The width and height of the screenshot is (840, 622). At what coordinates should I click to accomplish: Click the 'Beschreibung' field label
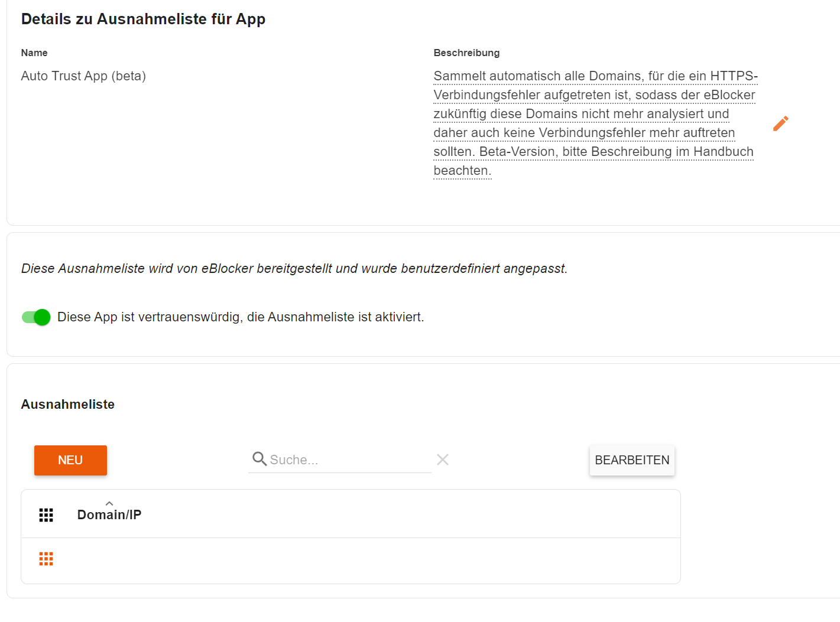pos(466,53)
